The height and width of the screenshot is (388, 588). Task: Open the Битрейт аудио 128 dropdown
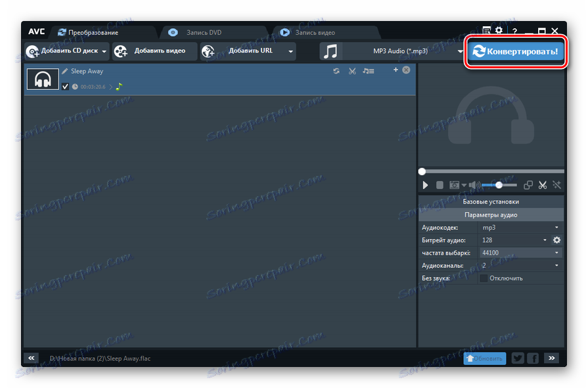514,240
